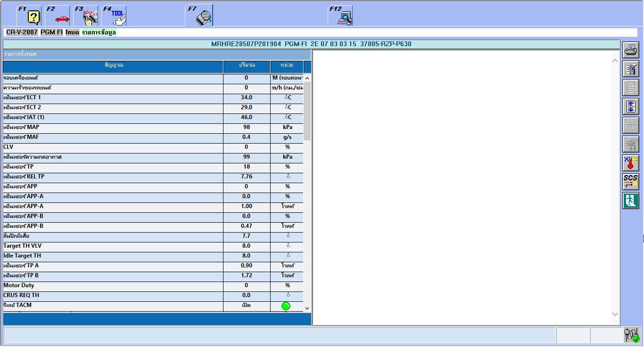Exit using the green running-man icon
Image resolution: width=644 pixels, height=347 pixels.
pos(631,201)
